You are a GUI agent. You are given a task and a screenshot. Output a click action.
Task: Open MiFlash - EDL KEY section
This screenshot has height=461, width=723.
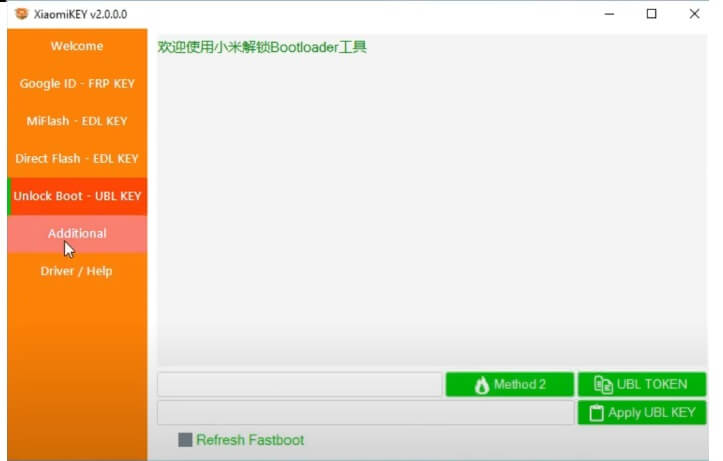77,121
